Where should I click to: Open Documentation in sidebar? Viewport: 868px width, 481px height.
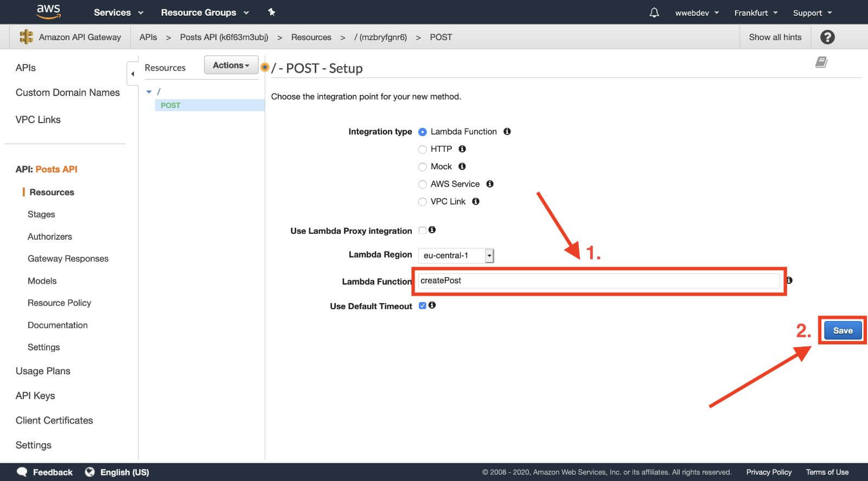point(58,325)
